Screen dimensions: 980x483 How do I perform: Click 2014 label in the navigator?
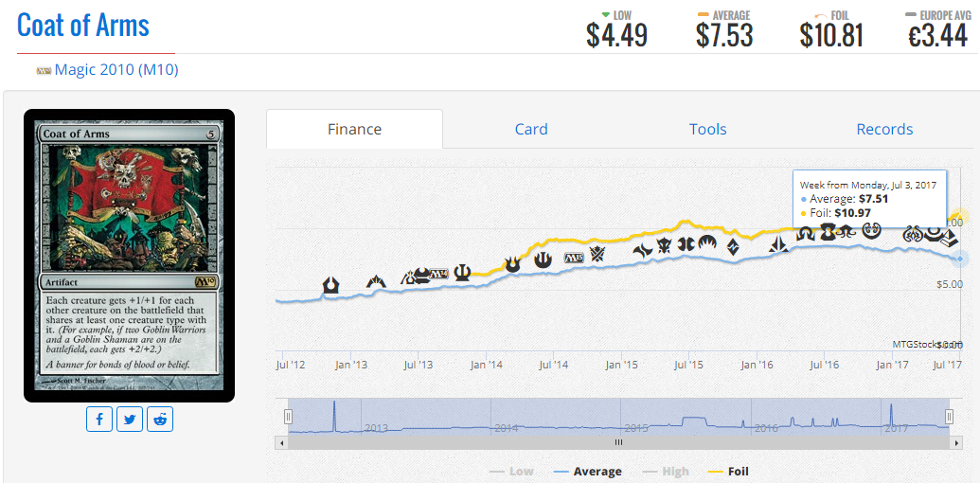pyautogui.click(x=507, y=429)
